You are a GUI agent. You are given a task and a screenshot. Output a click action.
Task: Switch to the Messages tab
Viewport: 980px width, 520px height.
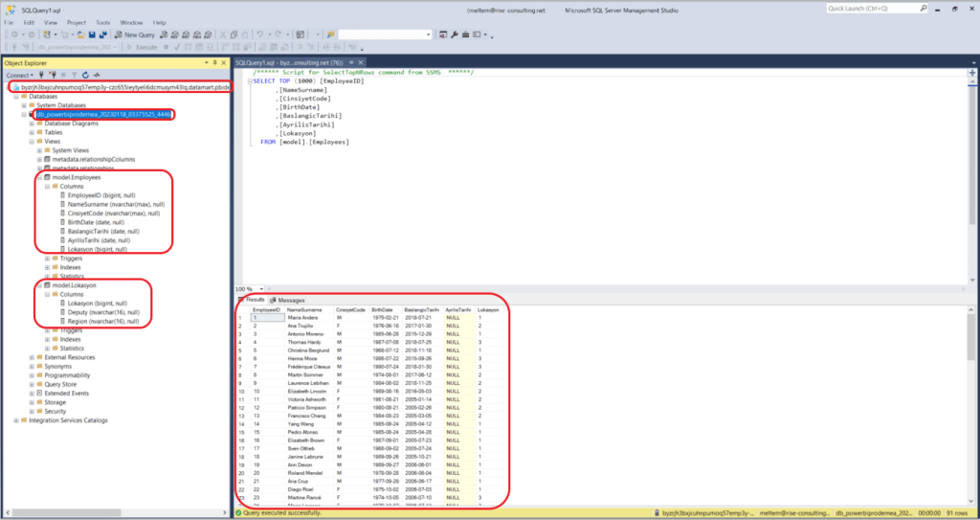(290, 300)
